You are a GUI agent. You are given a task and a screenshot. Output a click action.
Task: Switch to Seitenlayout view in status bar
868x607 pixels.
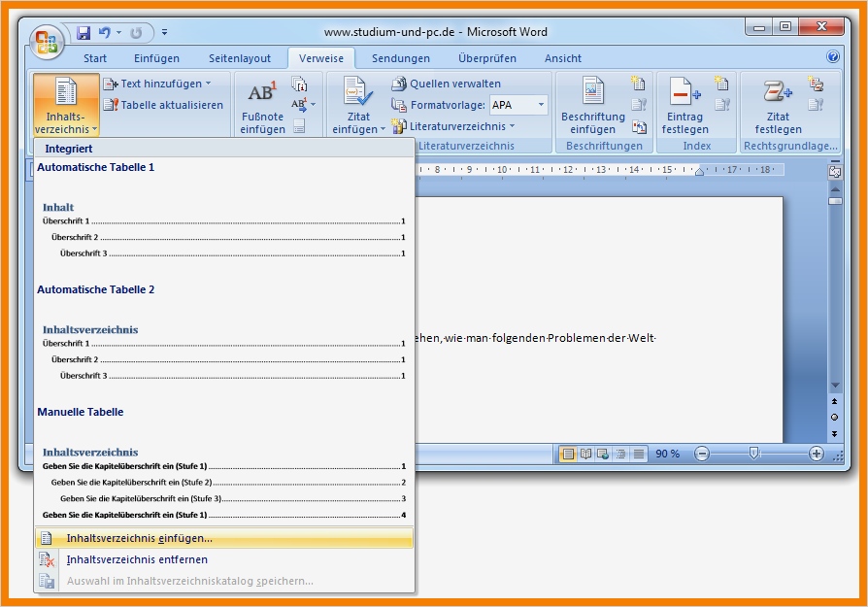click(x=566, y=454)
